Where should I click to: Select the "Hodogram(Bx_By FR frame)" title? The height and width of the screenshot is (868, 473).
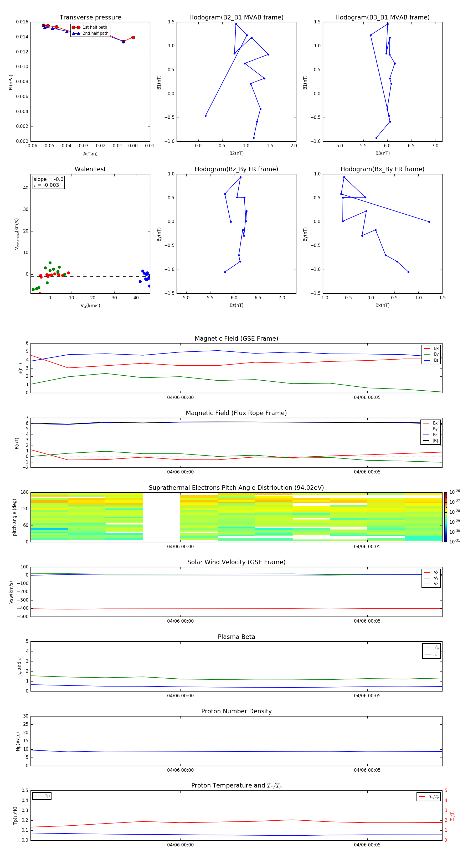[x=382, y=169]
